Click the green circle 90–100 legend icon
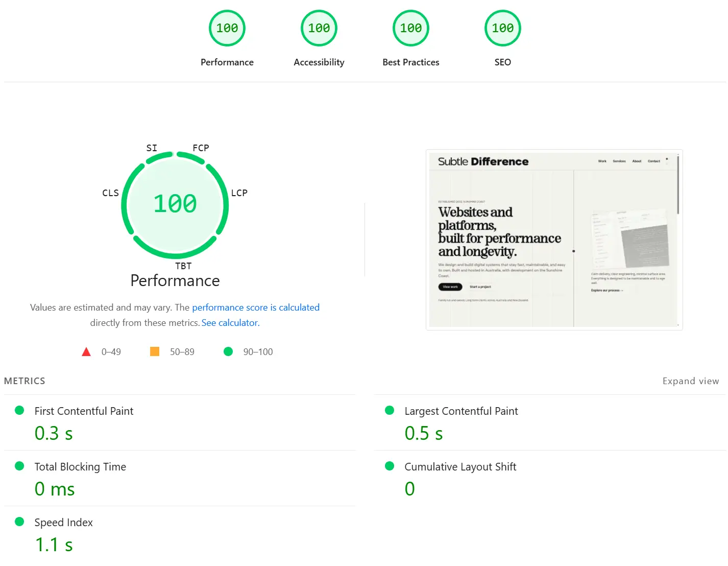The height and width of the screenshot is (566, 728). tap(228, 351)
